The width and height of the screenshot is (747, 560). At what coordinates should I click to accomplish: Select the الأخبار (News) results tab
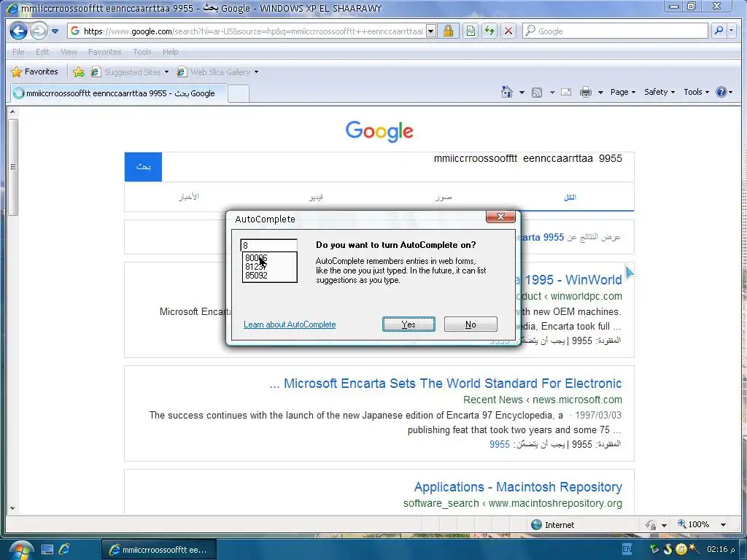[x=189, y=197]
